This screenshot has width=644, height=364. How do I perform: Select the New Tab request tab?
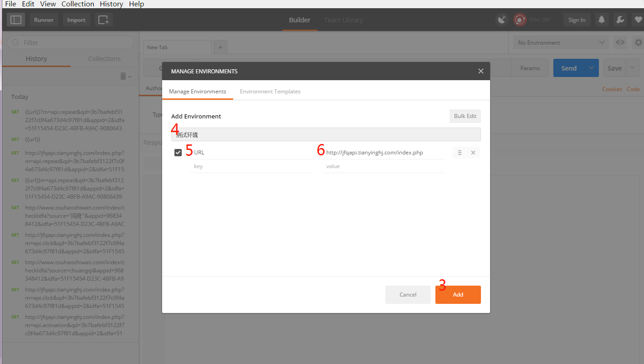(x=178, y=47)
